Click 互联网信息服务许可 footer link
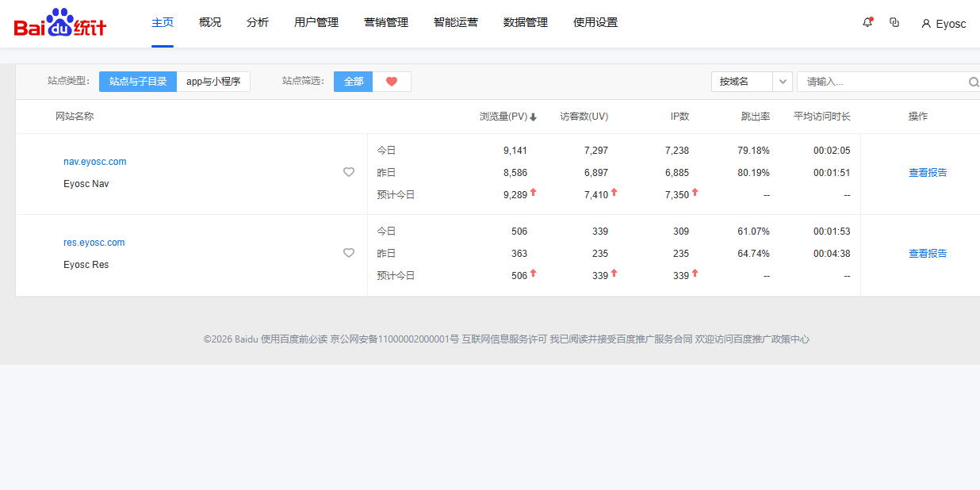 [x=504, y=339]
